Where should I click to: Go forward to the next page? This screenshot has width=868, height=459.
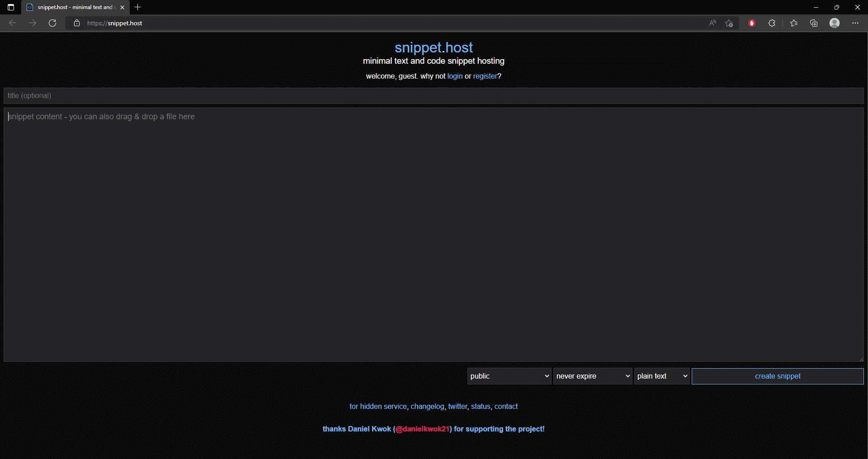pos(33,23)
